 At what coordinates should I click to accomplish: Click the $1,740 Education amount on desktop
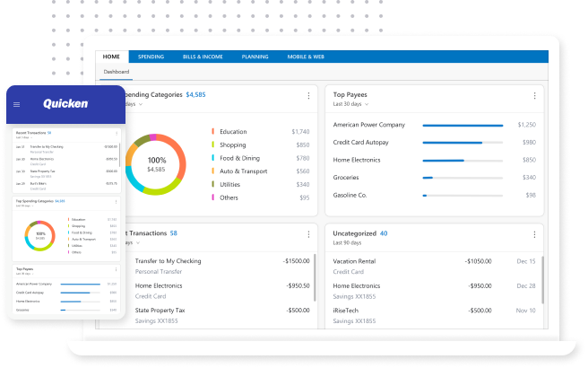pos(301,132)
